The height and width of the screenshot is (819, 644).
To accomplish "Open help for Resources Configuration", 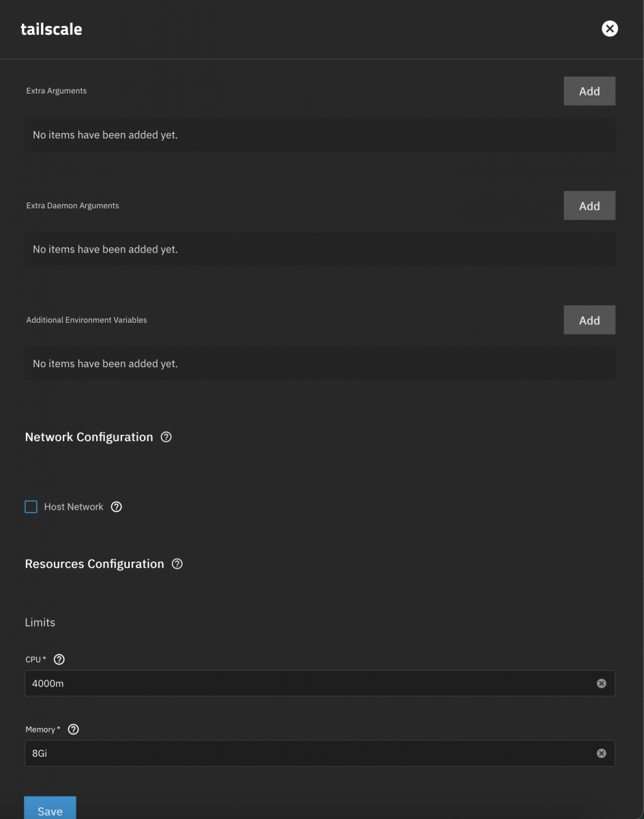I will point(177,564).
